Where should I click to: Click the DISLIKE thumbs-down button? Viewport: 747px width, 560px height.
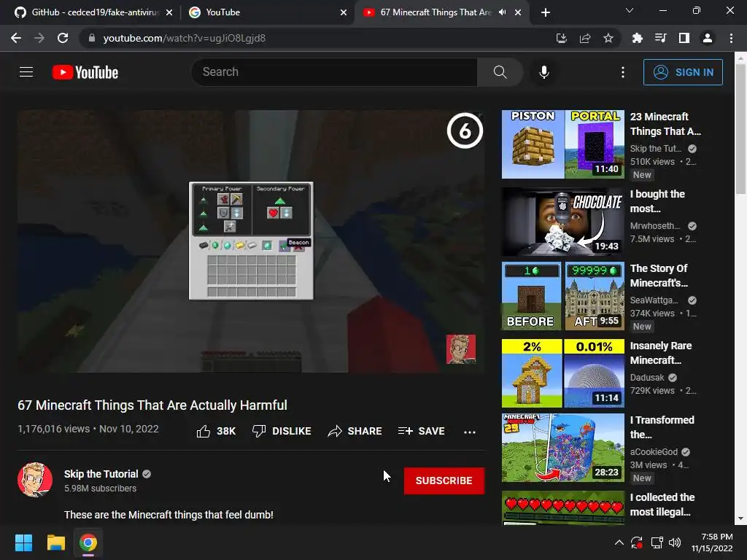pyautogui.click(x=282, y=431)
